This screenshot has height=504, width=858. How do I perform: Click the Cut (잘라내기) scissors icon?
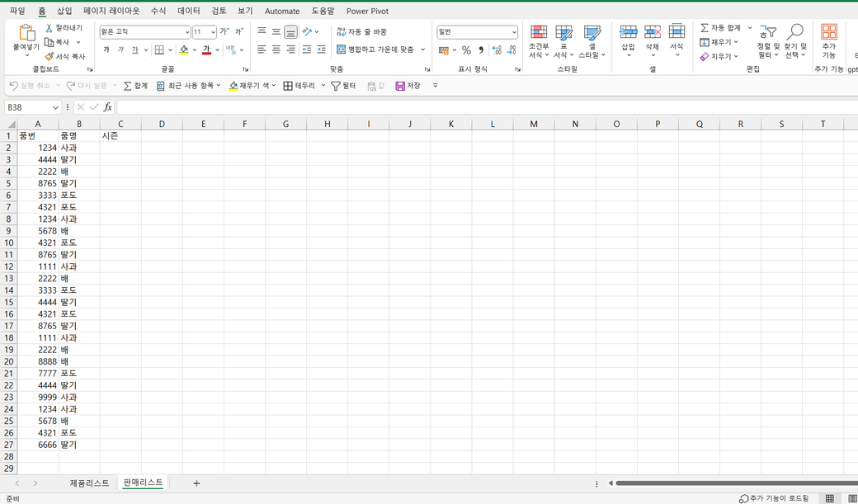tap(49, 28)
